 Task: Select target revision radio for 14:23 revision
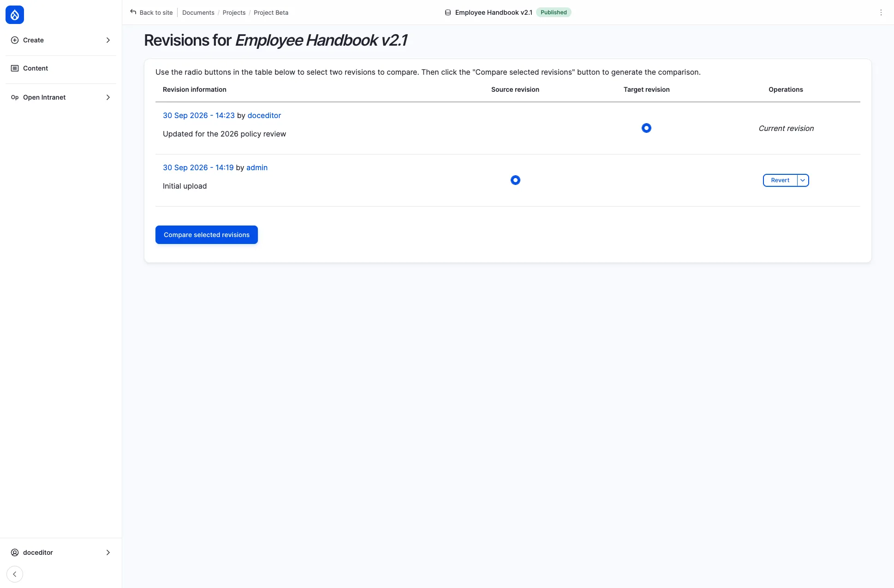646,128
